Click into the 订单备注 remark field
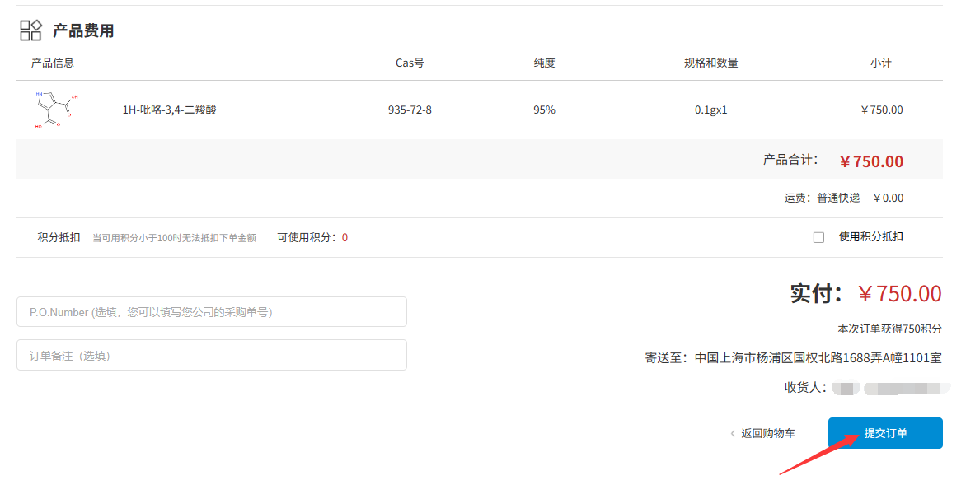The image size is (980, 485). 211,355
